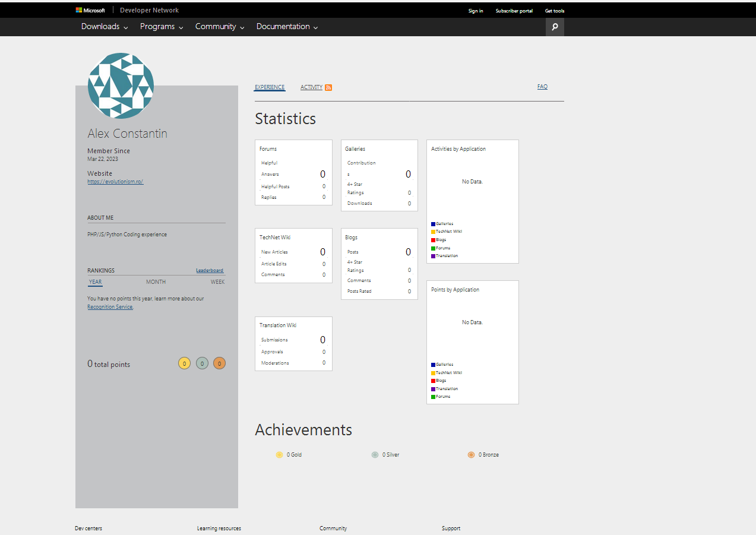Expand the Downloads menu
Viewport: 756px width, 535px height.
105,27
